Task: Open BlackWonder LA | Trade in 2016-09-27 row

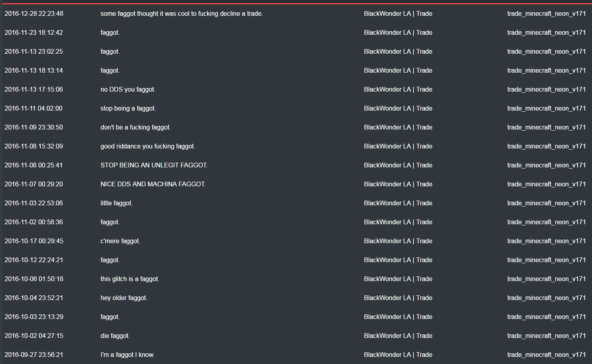Action: click(x=398, y=355)
